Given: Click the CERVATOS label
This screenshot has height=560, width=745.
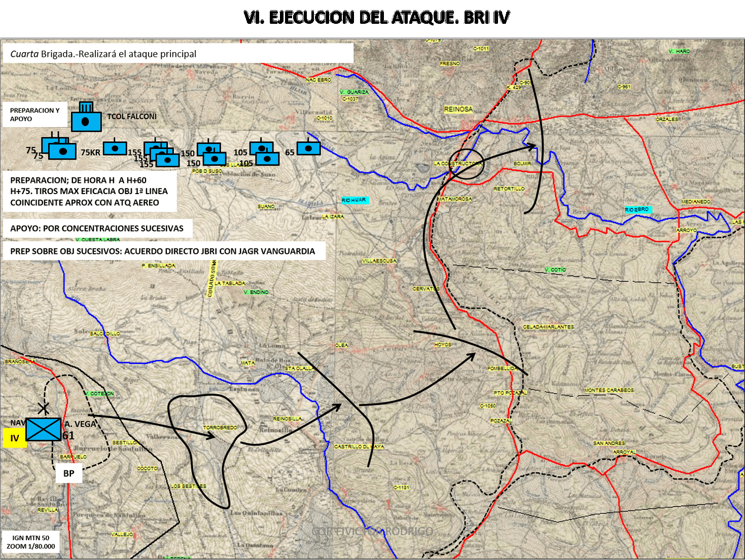Looking at the screenshot, I should pyautogui.click(x=426, y=289).
